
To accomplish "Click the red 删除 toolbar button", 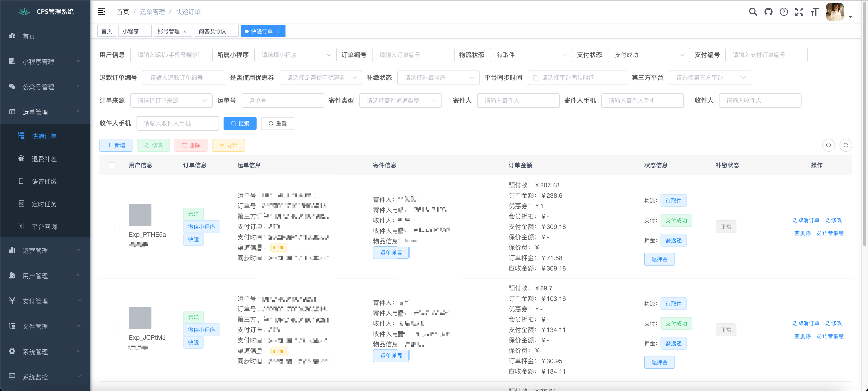I will [191, 145].
